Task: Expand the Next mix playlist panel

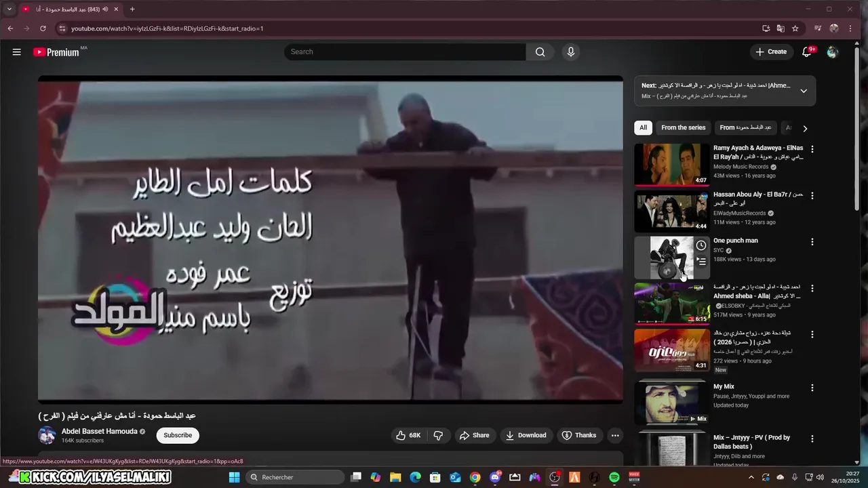Action: pyautogui.click(x=804, y=91)
